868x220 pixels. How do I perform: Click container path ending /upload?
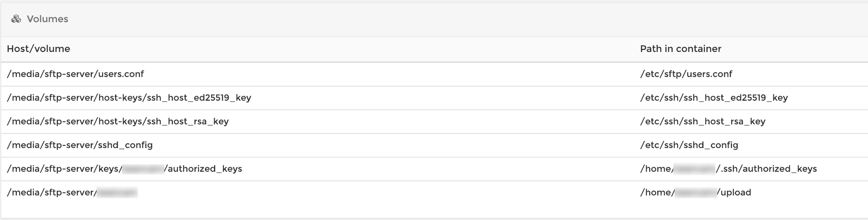click(x=696, y=193)
